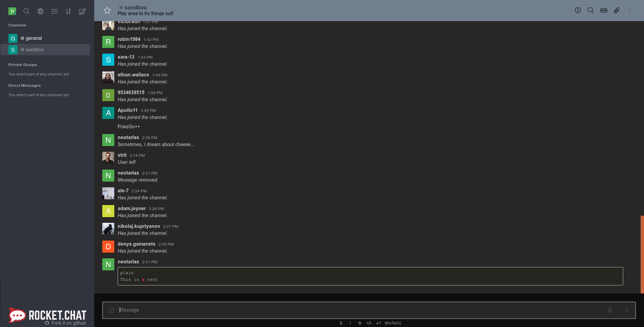Insert a KaTeX formula
The width and height of the screenshot is (644, 327).
[393, 323]
